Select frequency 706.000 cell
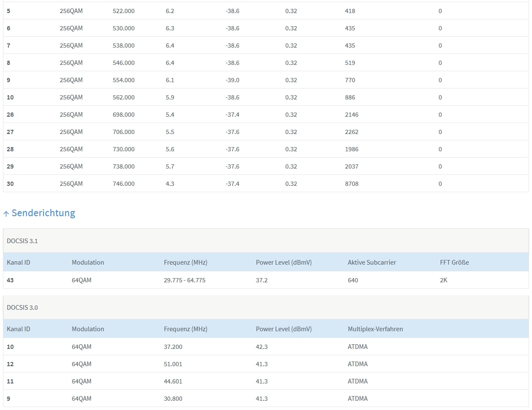This screenshot has width=532, height=410. [124, 132]
